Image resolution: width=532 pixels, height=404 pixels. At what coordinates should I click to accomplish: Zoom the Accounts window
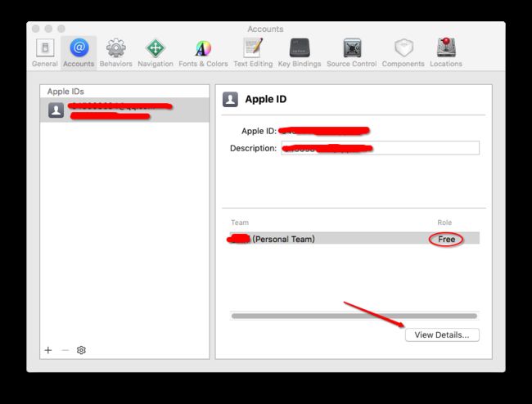click(61, 29)
